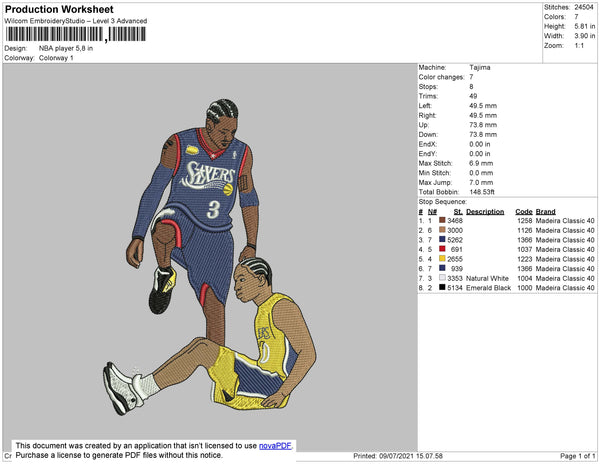
Task: Click thread code 1223 in the table
Action: click(525, 259)
